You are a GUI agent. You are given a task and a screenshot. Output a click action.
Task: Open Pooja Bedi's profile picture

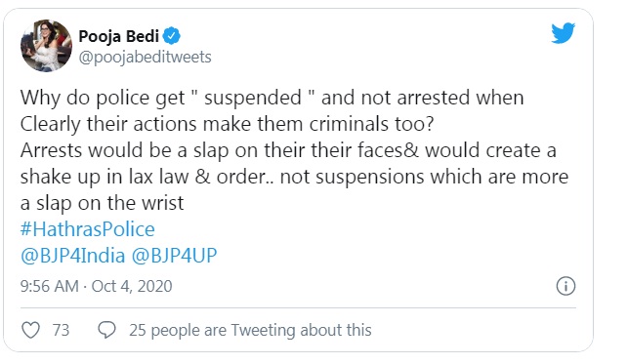coord(47,46)
